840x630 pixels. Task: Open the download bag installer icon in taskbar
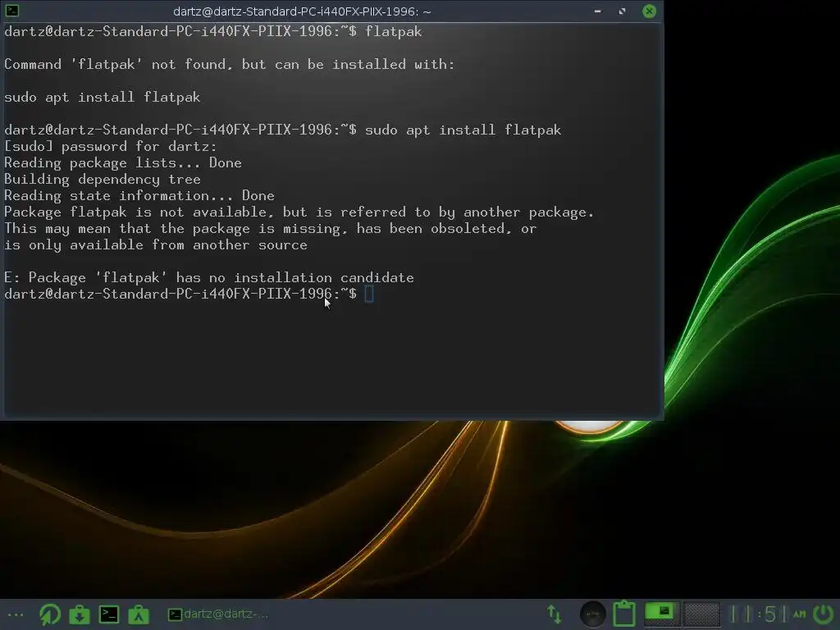[x=80, y=614]
